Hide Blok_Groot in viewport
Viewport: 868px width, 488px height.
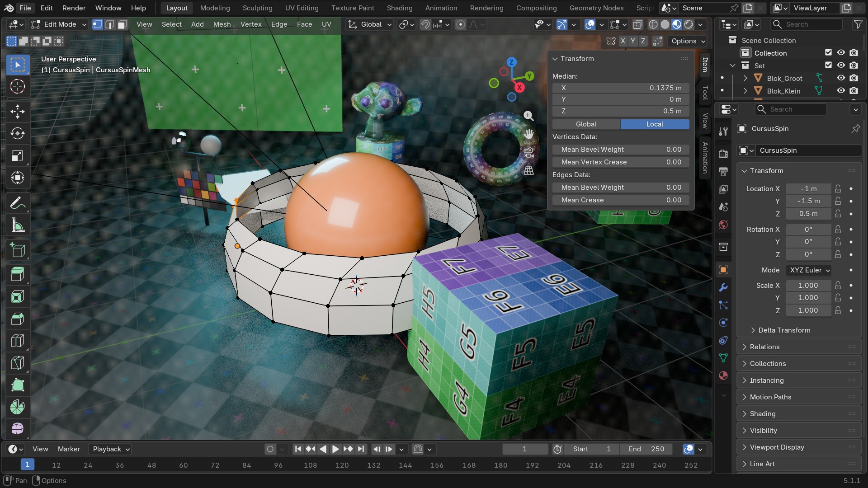pyautogui.click(x=841, y=78)
